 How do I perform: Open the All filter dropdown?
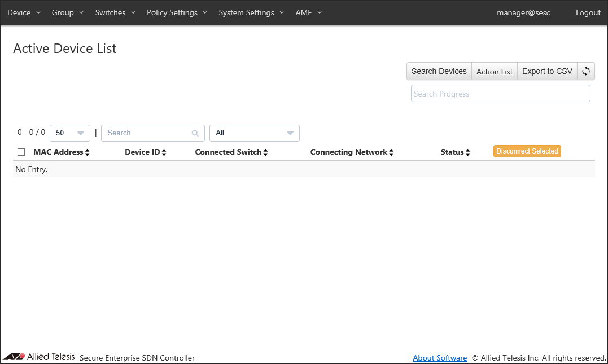point(255,133)
